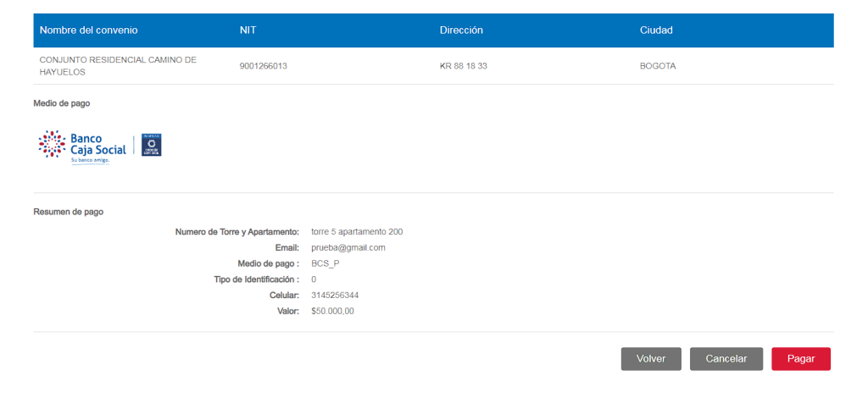Click the Banco Caja Social starburst logo icon
This screenshot has width=868, height=398.
53,145
